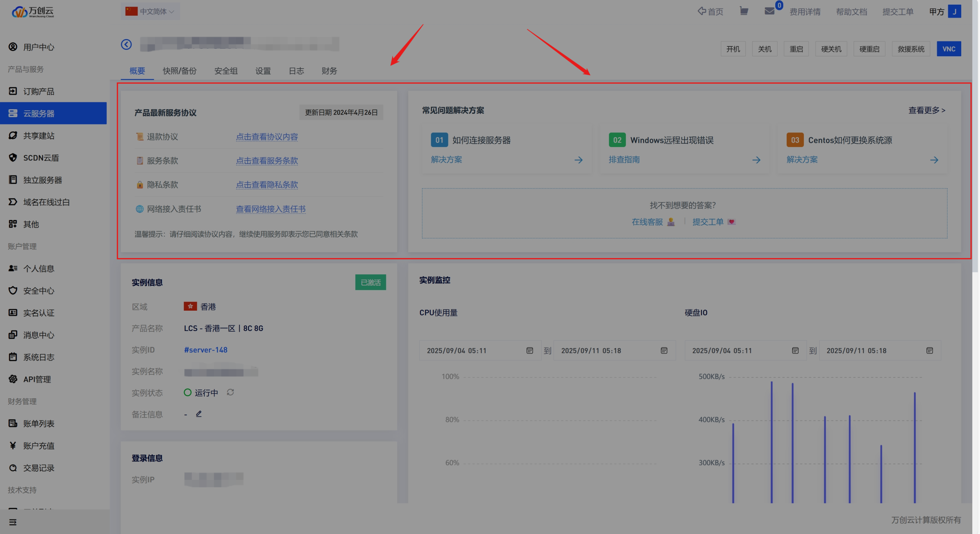Select 账户充值 in the sidebar
This screenshot has height=534, width=980.
[39, 446]
